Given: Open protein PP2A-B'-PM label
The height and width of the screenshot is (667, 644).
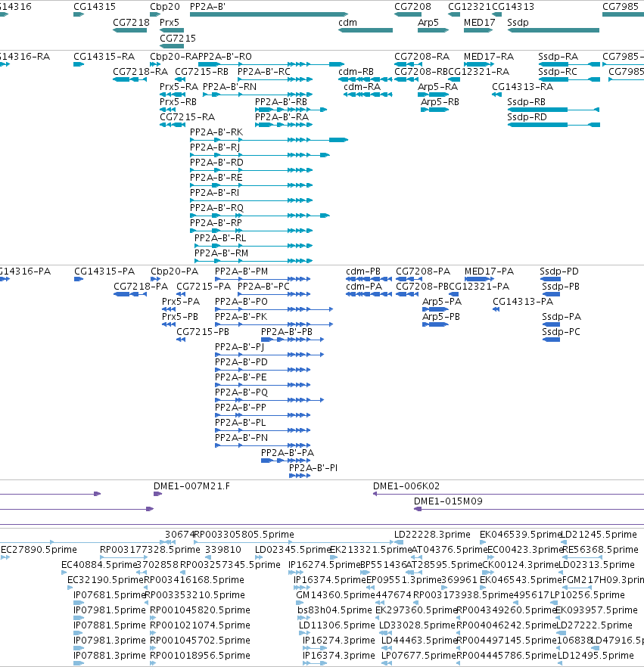Looking at the screenshot, I should [241, 271].
